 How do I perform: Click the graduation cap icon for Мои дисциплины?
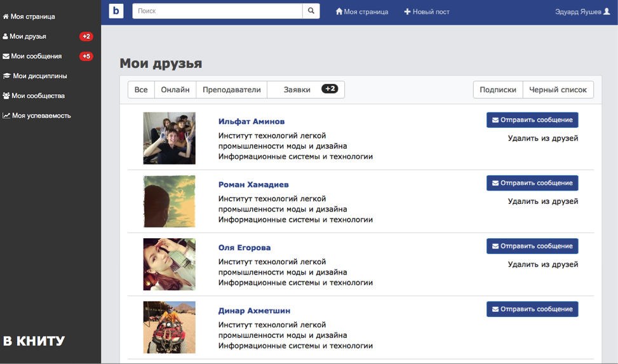click(7, 76)
